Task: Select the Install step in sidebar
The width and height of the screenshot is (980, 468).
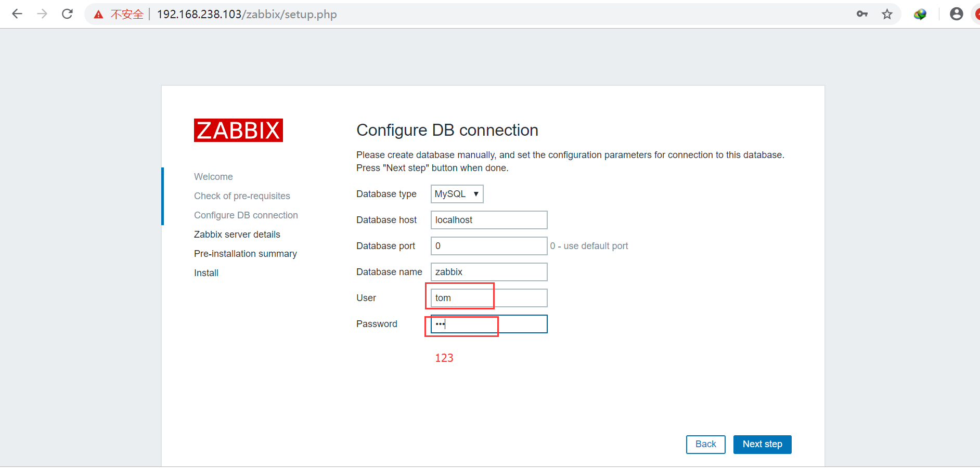Action: click(206, 273)
